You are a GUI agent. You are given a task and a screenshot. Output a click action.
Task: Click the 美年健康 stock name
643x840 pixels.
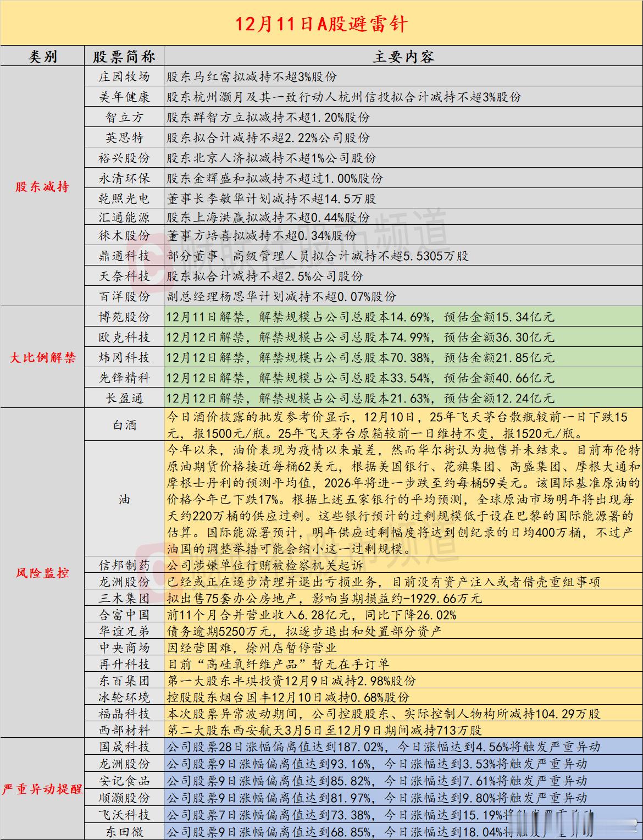125,98
